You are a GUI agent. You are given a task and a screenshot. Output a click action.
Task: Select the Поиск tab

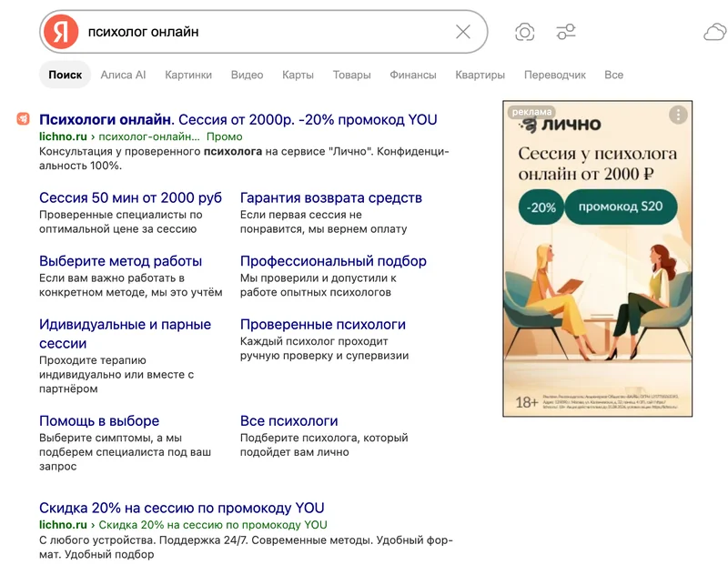click(65, 75)
